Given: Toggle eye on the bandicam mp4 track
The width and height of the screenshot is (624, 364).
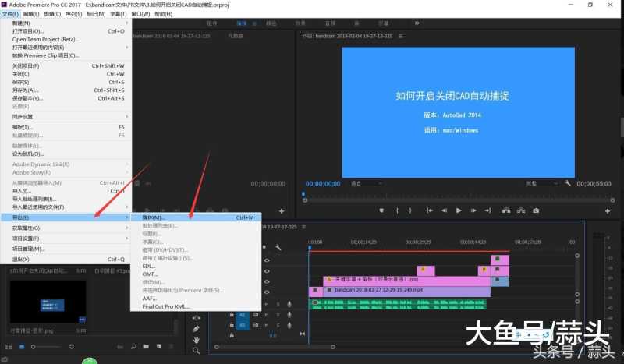Looking at the screenshot, I should coord(267,292).
